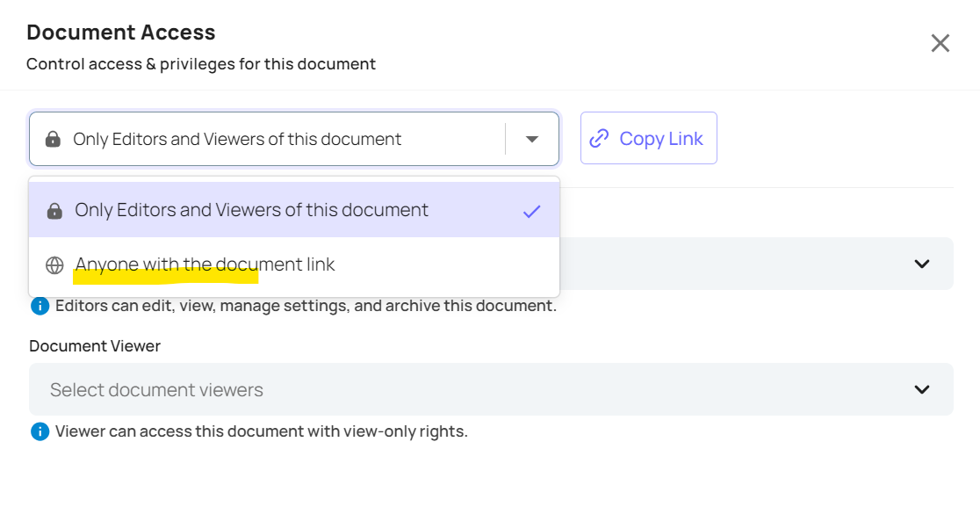Close the Document Access dialog
Screen dimensions: 980x507
(x=940, y=43)
